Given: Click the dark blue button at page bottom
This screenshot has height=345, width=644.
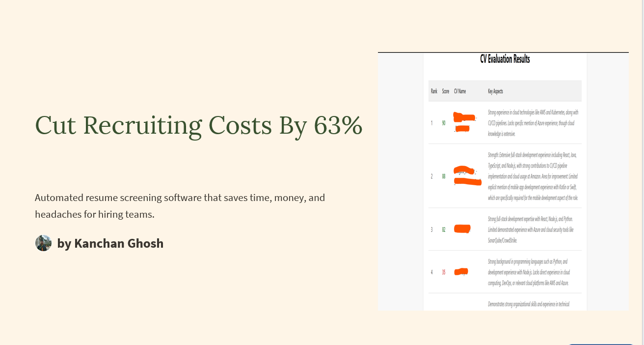Looking at the screenshot, I should 601,344.
